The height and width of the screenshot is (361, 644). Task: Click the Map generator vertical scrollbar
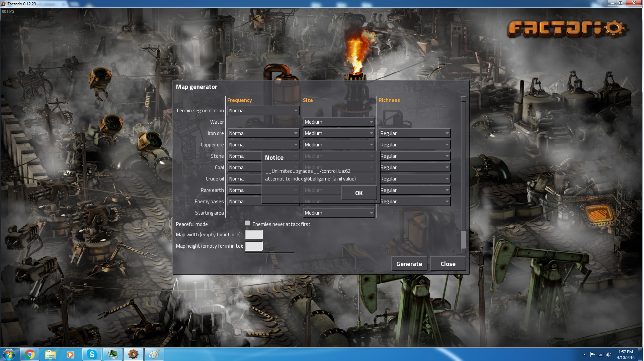point(464,175)
